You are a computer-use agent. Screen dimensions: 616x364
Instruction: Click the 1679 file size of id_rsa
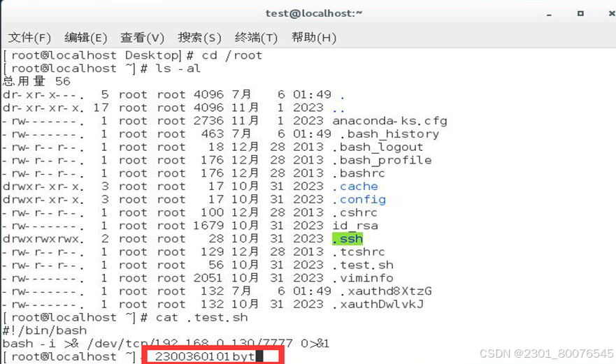[208, 226]
